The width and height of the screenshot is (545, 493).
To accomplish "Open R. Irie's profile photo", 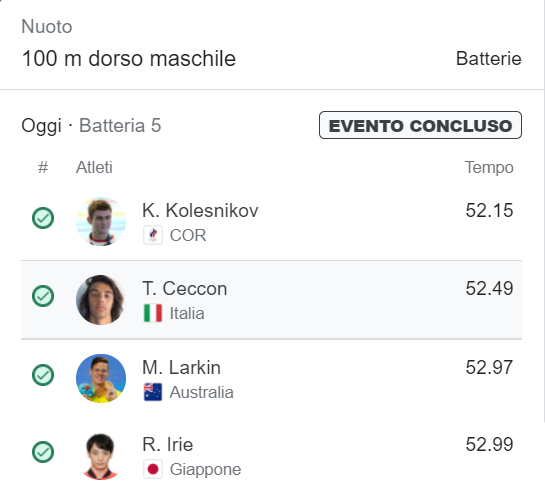I will [101, 456].
